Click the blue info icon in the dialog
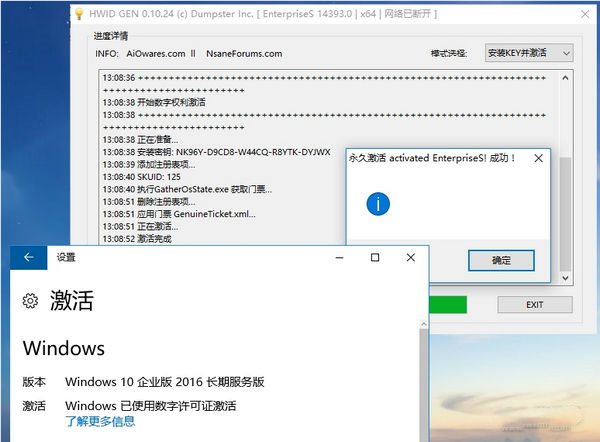Viewport: 600px width, 442px height. tap(378, 204)
